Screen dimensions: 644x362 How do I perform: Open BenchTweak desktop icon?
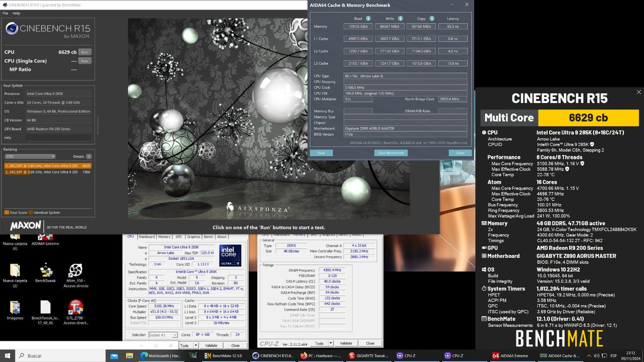[x=46, y=273]
